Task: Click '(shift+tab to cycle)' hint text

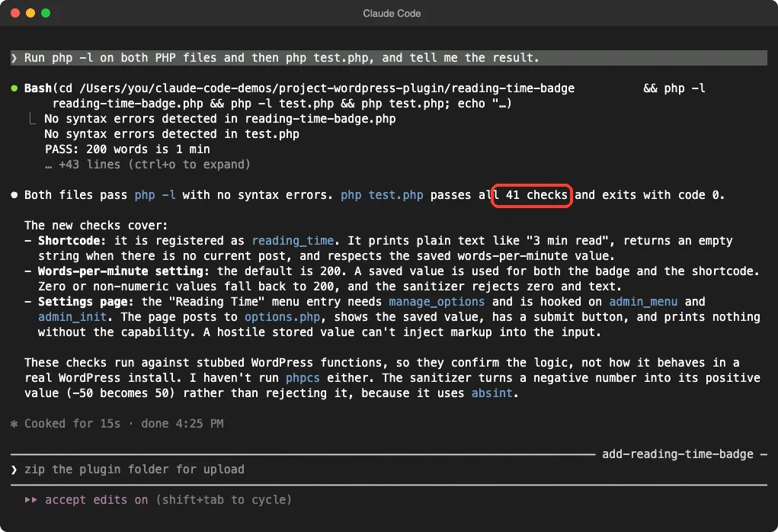Action: (223, 500)
